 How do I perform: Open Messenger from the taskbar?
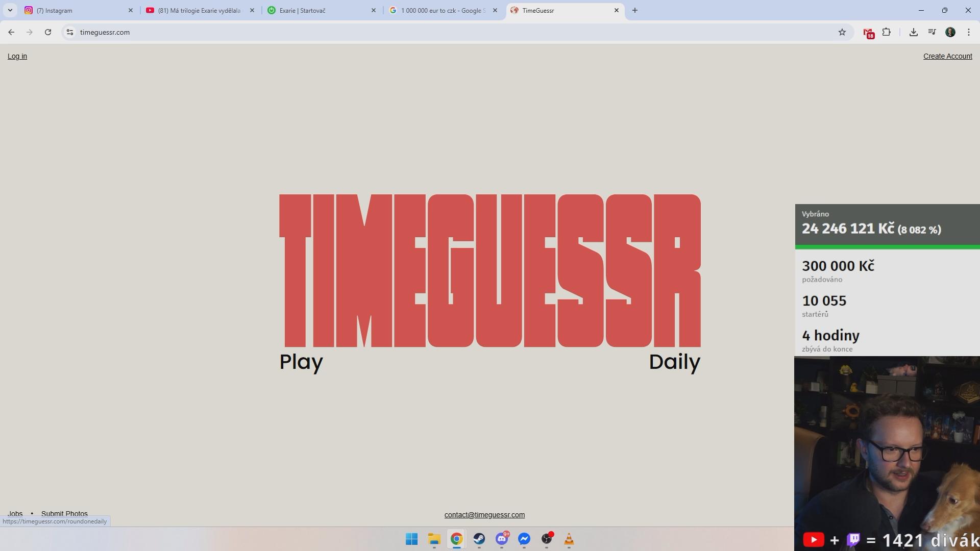coord(524,539)
